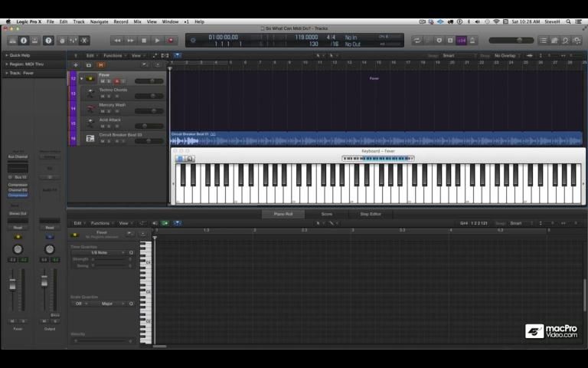Click the Record button in transport
The image size is (588, 368).
(170, 40)
